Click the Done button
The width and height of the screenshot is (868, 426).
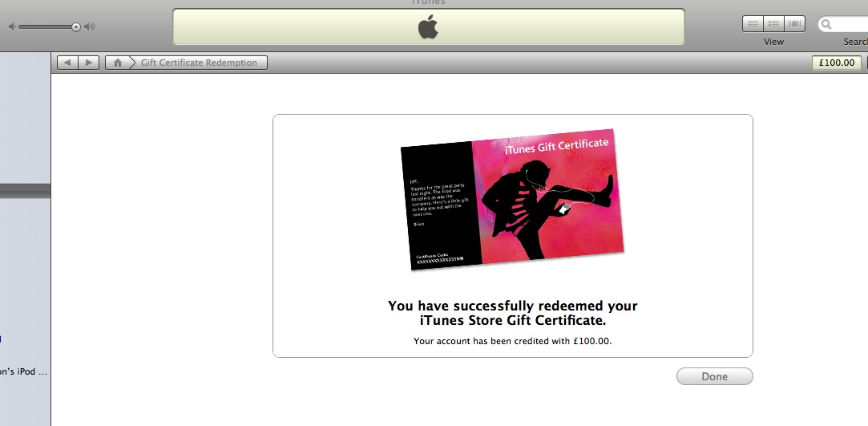click(714, 376)
